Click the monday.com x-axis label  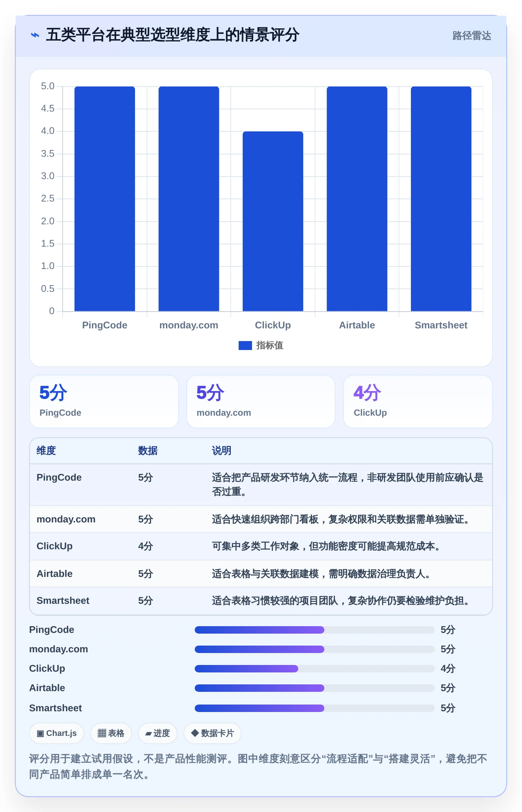pos(189,325)
